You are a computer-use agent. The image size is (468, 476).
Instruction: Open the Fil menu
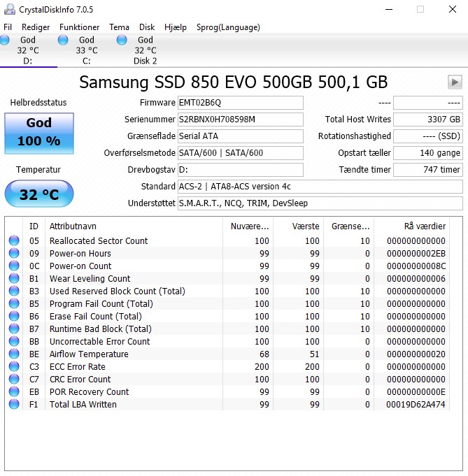8,27
